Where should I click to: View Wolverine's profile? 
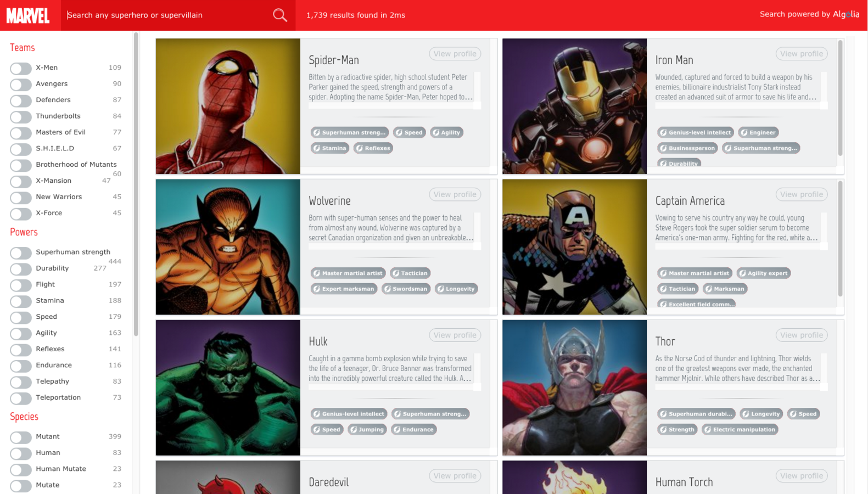tap(455, 194)
